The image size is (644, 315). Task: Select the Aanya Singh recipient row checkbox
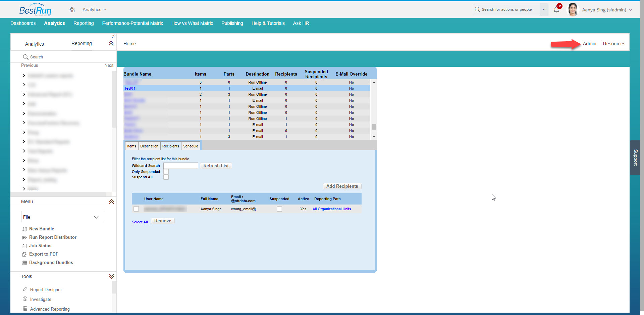[x=136, y=209]
